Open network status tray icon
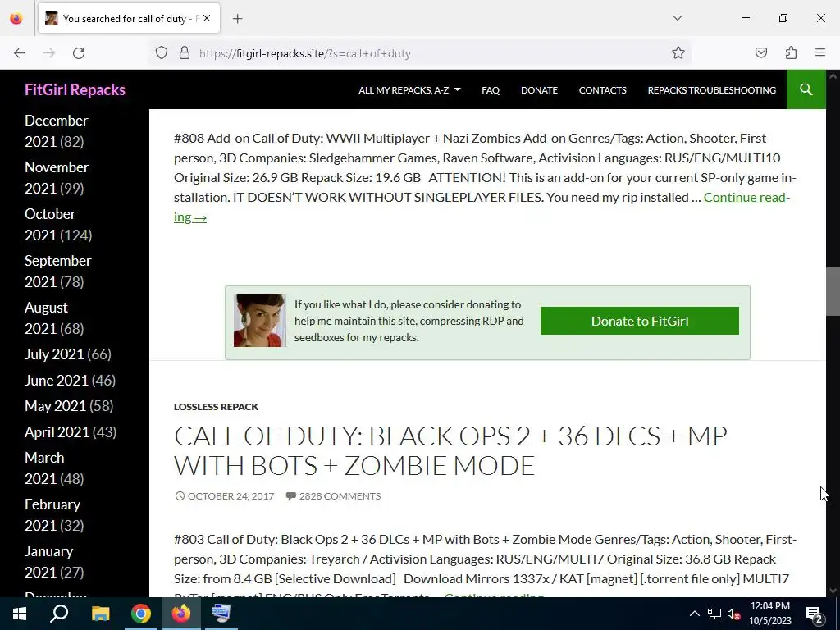Image resolution: width=840 pixels, height=630 pixels. 714,614
